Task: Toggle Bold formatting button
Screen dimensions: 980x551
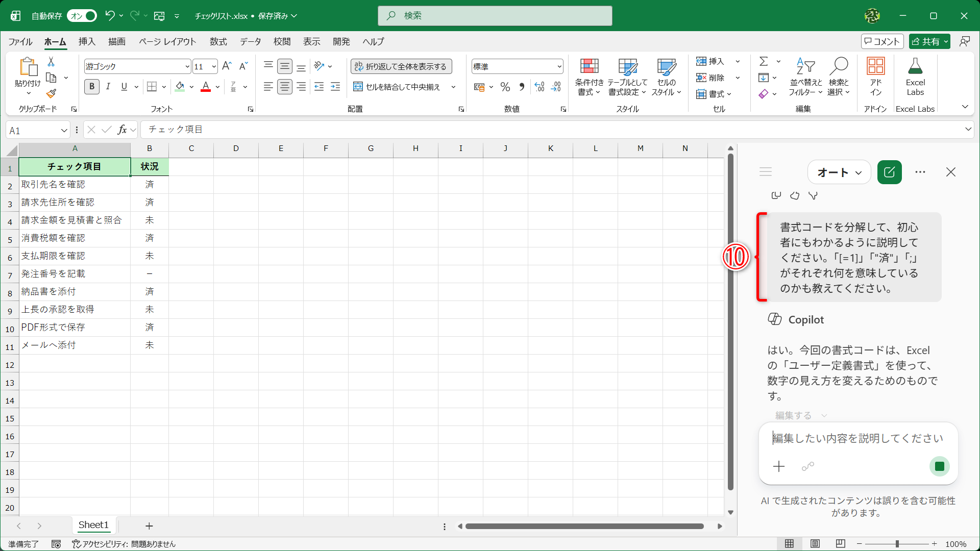Action: coord(92,87)
